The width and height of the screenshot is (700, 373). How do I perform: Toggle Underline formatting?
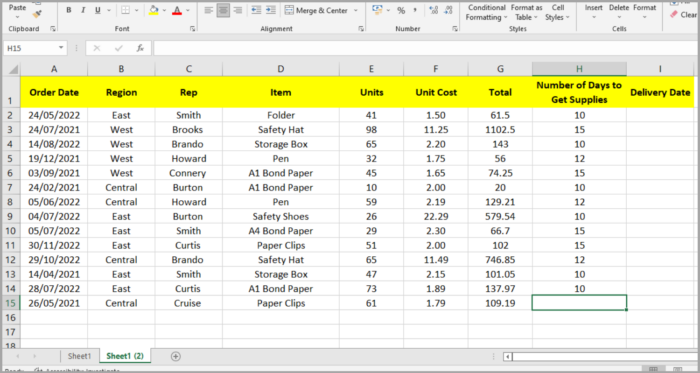click(98, 10)
